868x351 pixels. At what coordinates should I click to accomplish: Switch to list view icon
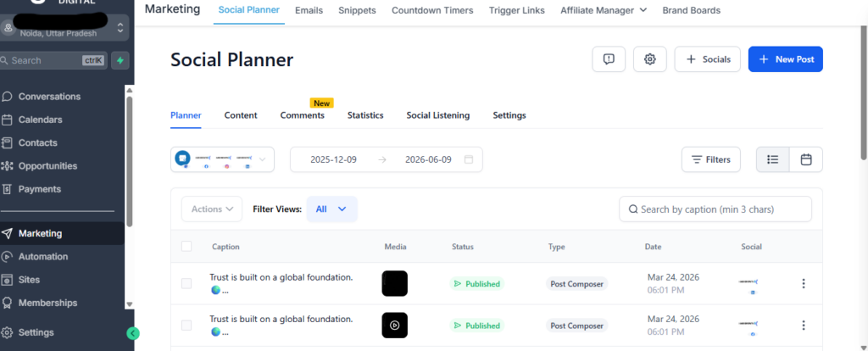coord(773,159)
